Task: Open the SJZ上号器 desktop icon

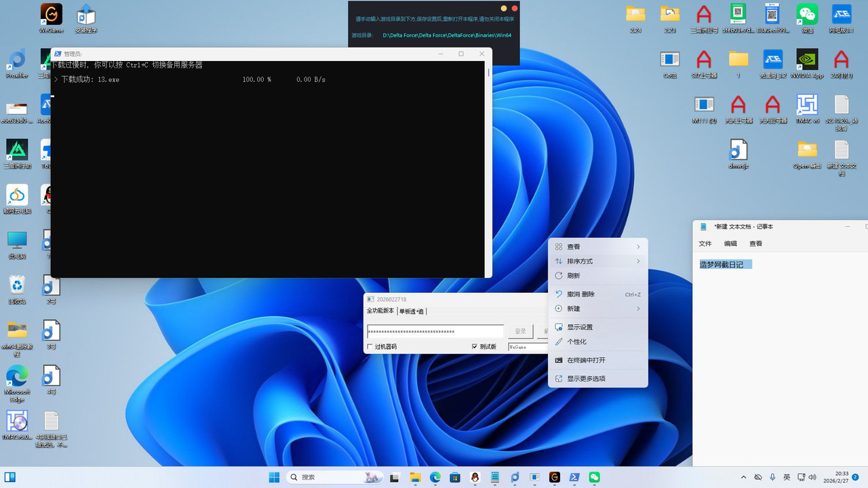Action: click(704, 63)
